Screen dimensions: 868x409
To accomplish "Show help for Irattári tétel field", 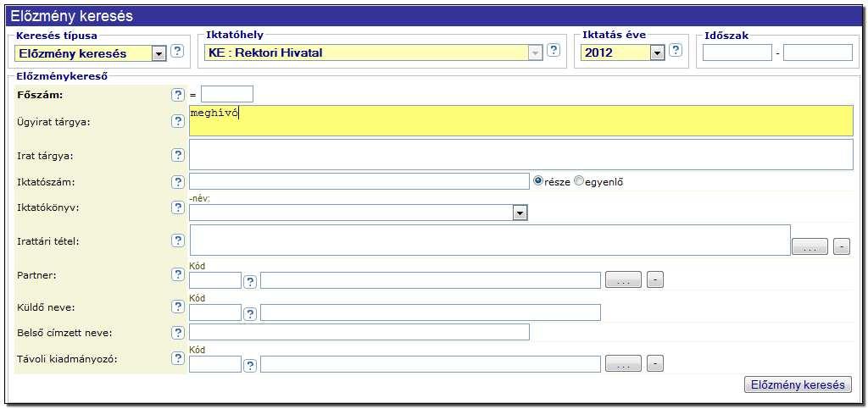I will pos(178,240).
